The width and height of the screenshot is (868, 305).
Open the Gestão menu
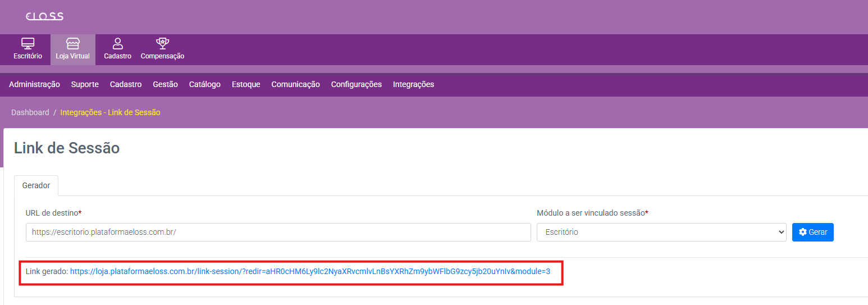coord(165,84)
